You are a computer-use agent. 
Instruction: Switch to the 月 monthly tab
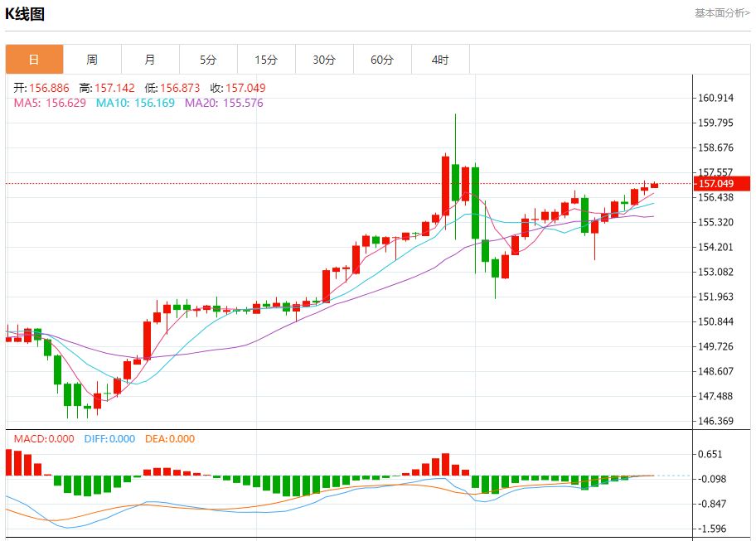pos(150,60)
